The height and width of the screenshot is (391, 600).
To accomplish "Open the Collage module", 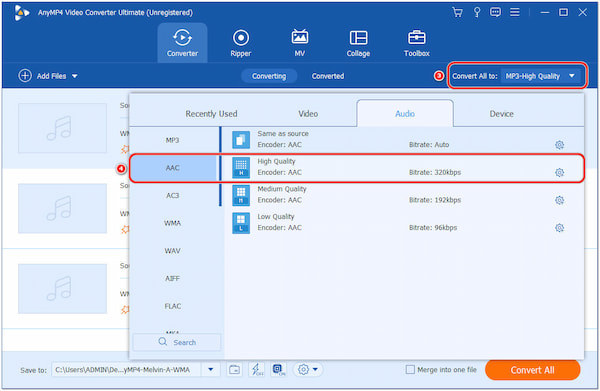I will pyautogui.click(x=358, y=43).
